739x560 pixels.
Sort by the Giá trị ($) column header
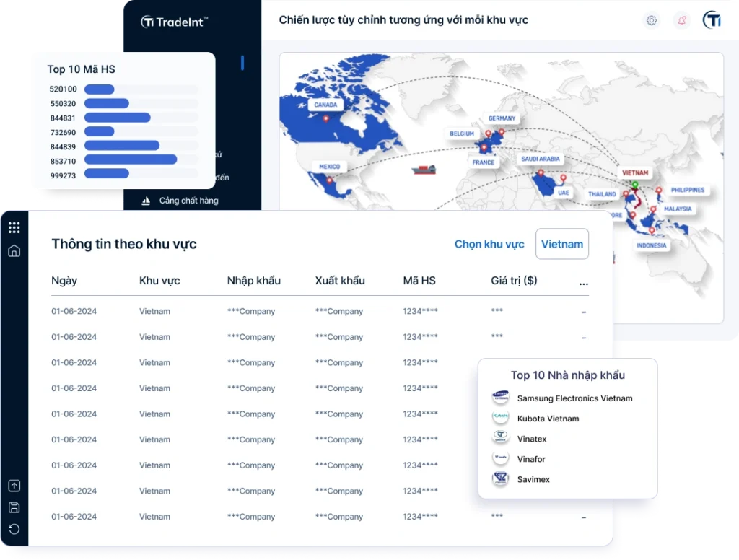coord(514,281)
